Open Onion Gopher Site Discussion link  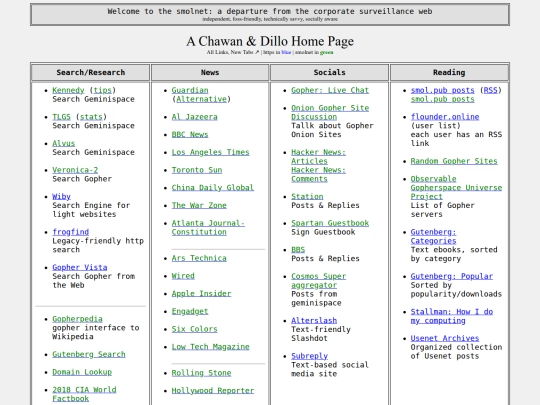point(330,112)
